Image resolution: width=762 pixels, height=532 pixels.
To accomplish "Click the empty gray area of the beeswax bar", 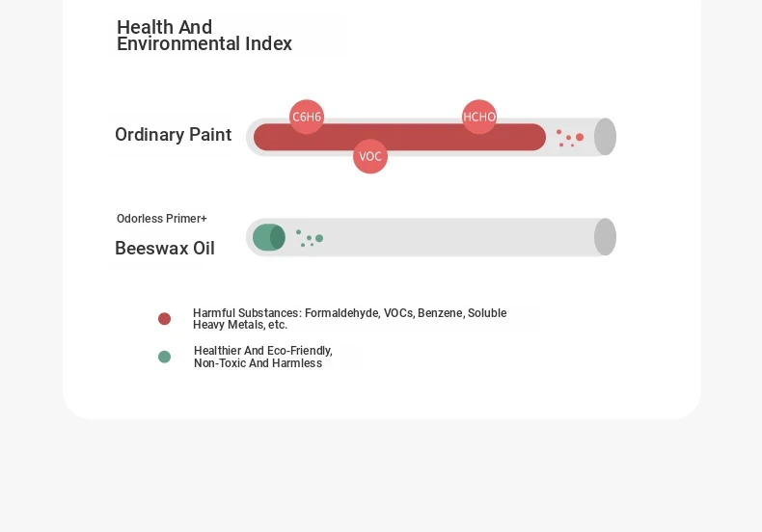I will coord(457,237).
